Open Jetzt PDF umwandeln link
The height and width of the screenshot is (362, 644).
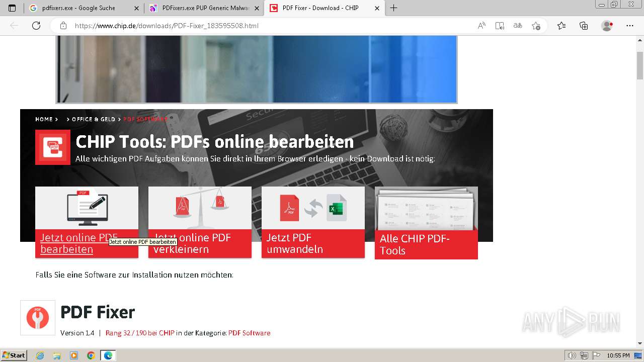coord(295,243)
